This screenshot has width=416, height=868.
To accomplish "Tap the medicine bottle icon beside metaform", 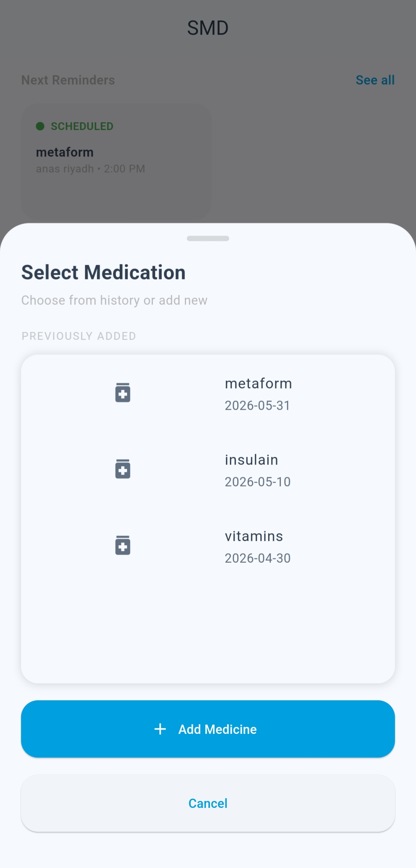I will pos(122,393).
